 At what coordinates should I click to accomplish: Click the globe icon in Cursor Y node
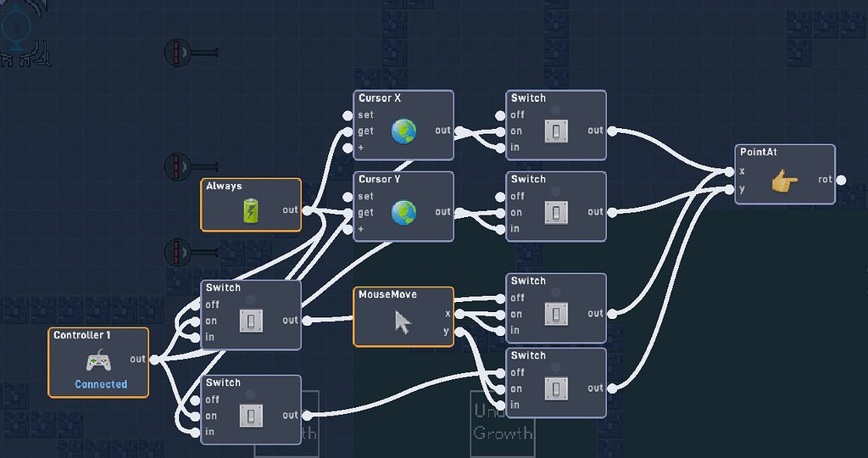click(x=403, y=213)
